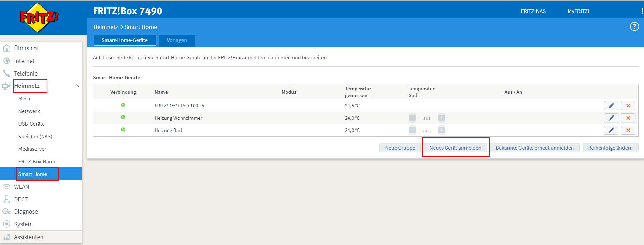Image resolution: width=644 pixels, height=245 pixels.
Task: Open the help question mark icon
Action: coord(634,26)
